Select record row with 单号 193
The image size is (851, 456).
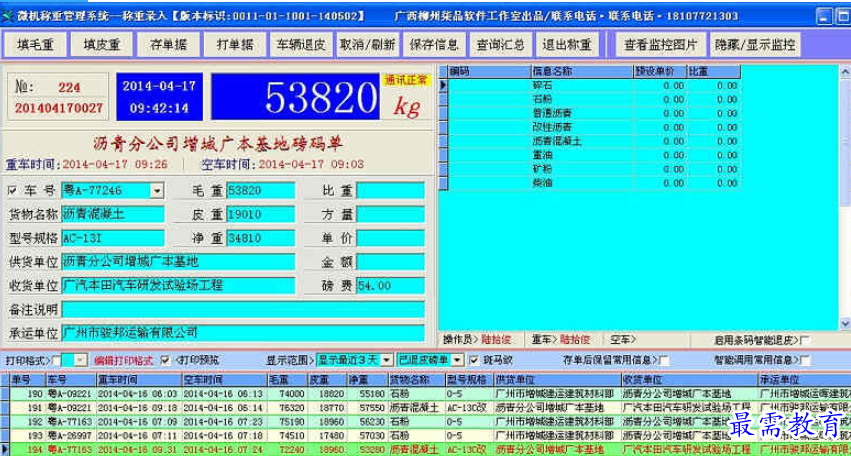(x=426, y=435)
